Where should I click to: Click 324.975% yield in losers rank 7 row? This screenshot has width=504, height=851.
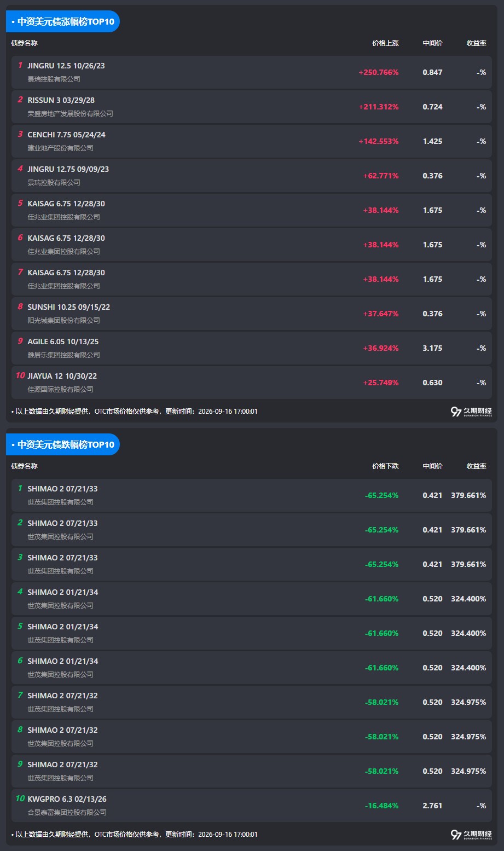pyautogui.click(x=468, y=702)
